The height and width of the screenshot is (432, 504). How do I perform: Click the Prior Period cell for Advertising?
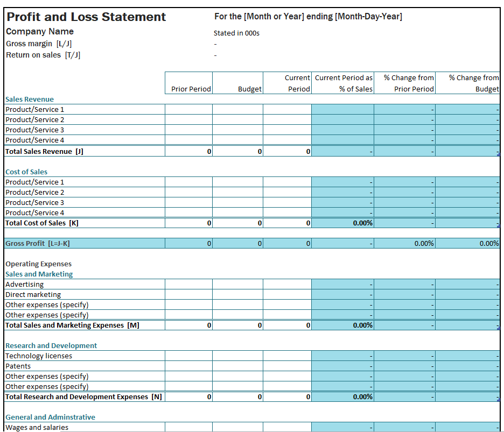(188, 284)
